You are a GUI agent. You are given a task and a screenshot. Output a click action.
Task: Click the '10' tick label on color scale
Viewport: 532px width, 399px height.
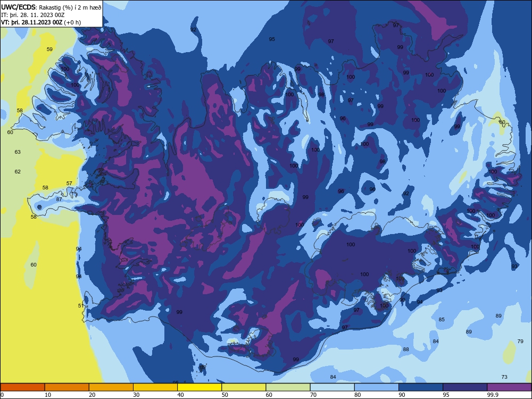coord(48,395)
